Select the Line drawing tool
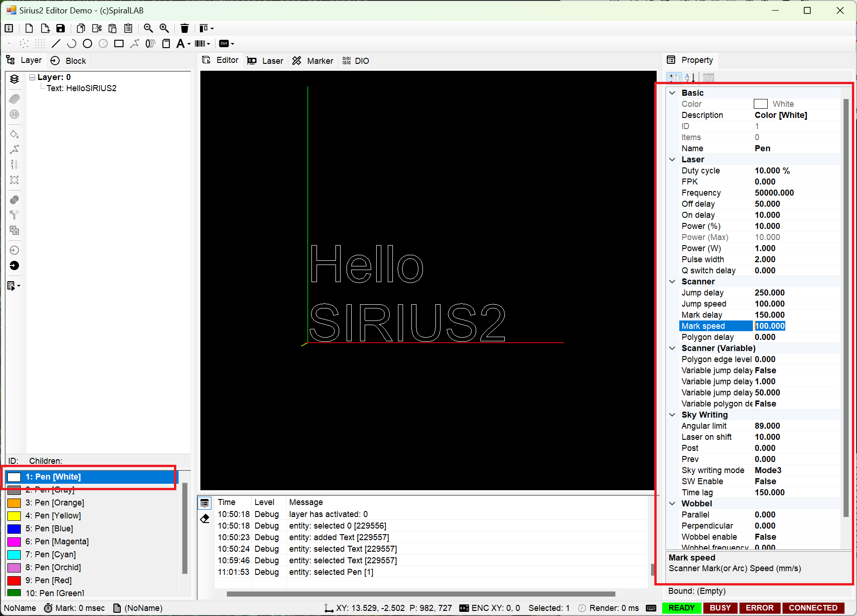 pos(56,43)
